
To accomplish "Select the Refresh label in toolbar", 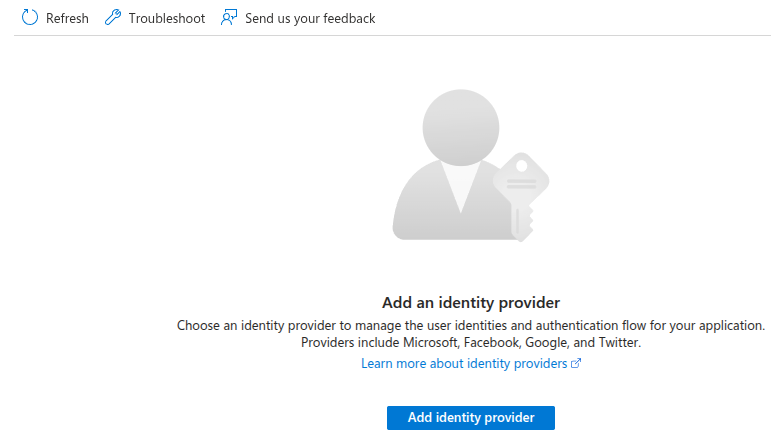I will tap(67, 18).
